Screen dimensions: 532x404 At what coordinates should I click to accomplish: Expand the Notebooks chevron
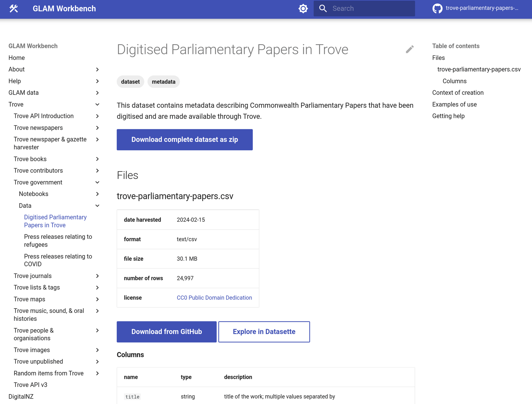97,194
